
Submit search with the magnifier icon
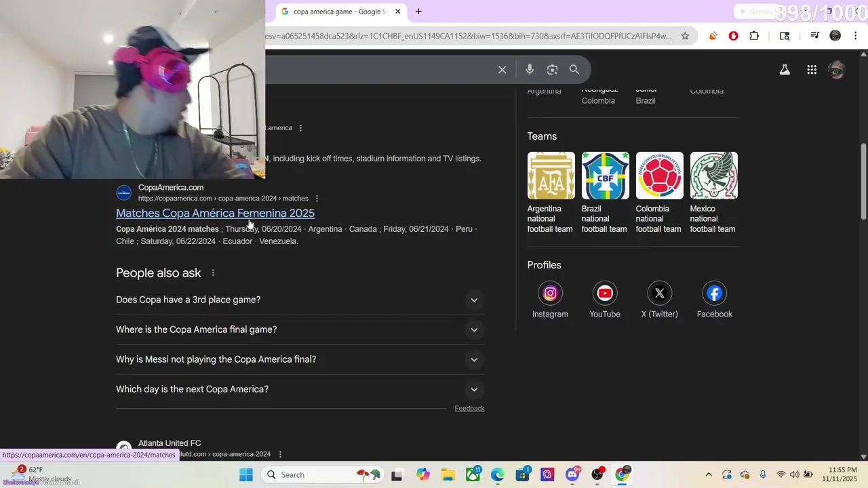point(574,69)
